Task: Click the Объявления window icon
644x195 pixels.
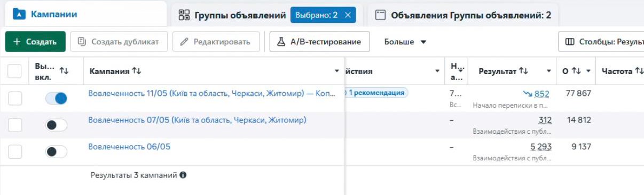Action: (x=380, y=15)
